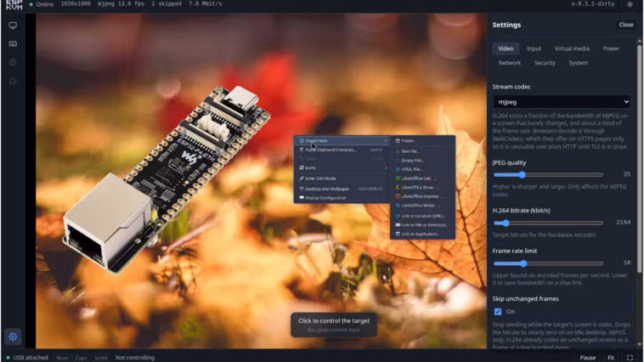Adjust the Frame rate limit slider
This screenshot has width=644, height=362.
[548, 263]
